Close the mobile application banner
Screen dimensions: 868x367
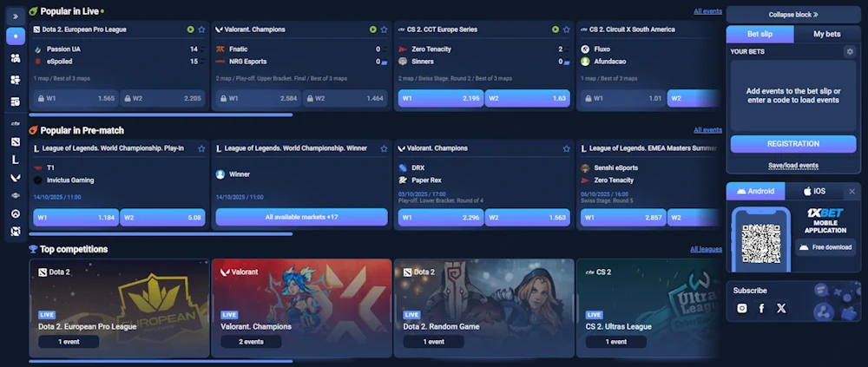852,191
